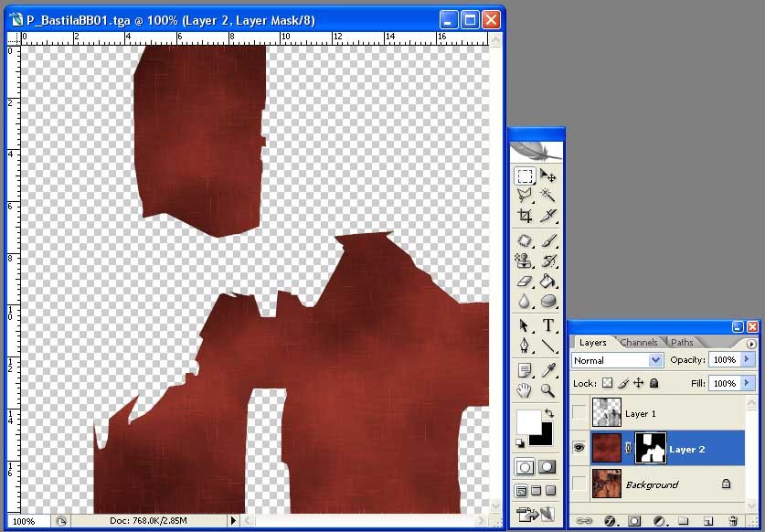
Task: Choose the Eyedropper tool
Action: point(548,370)
